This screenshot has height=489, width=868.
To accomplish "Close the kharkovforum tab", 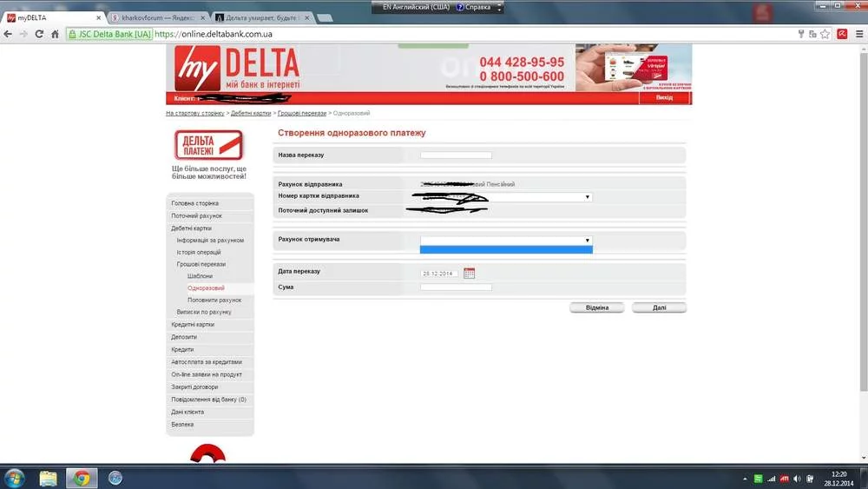I will (x=202, y=17).
